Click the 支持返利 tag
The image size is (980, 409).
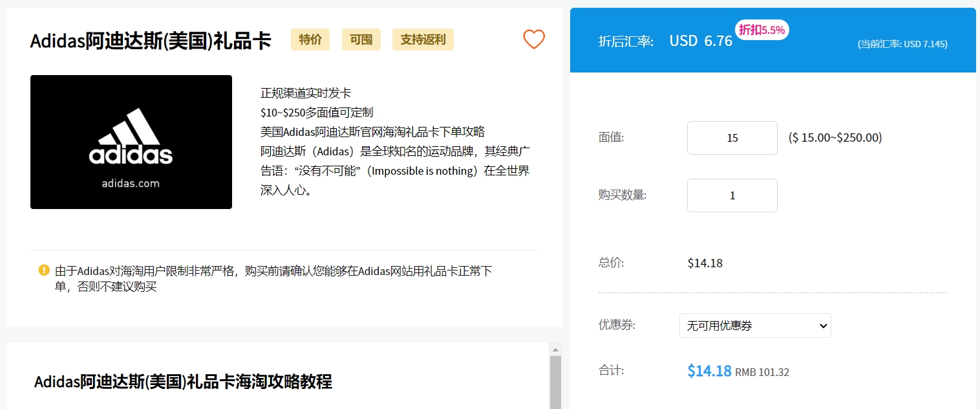coord(423,39)
